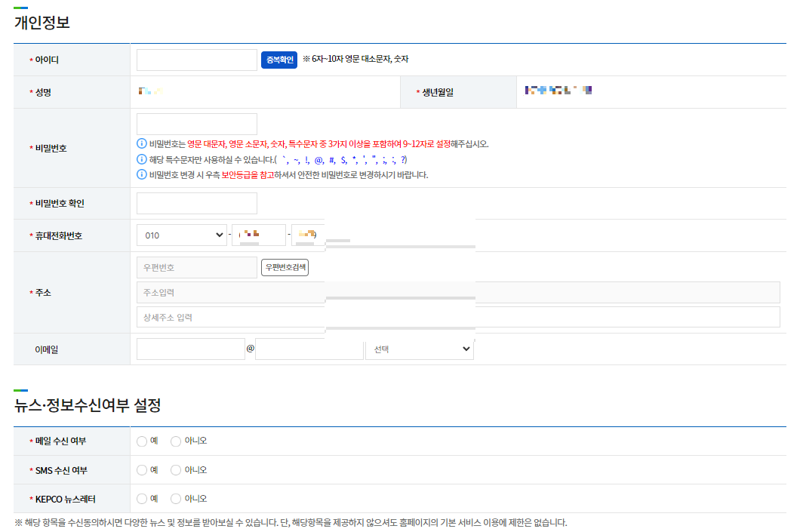Select 아니오 for 메일 수신 여부
800x532 pixels.
174,441
